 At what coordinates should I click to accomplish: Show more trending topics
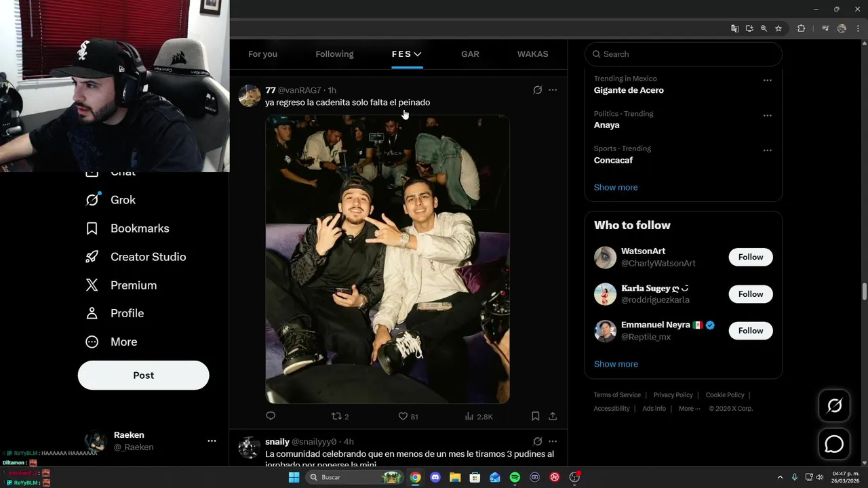click(x=616, y=187)
